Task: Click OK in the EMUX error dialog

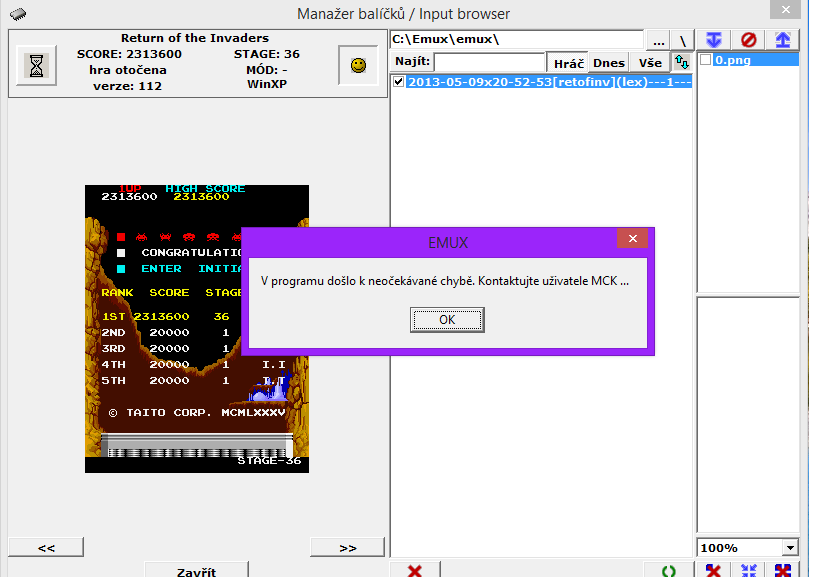Action: pyautogui.click(x=447, y=320)
